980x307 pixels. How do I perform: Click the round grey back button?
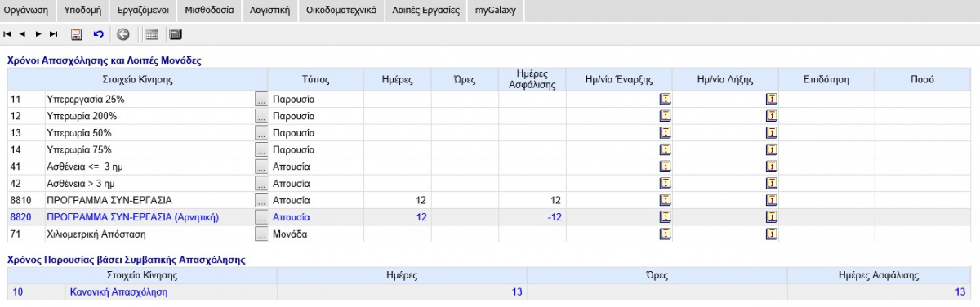[x=123, y=34]
